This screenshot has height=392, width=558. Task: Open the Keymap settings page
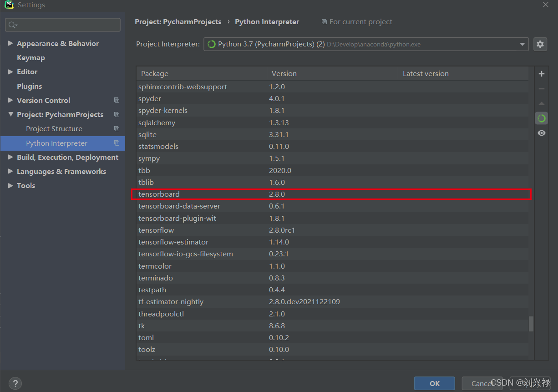point(31,57)
